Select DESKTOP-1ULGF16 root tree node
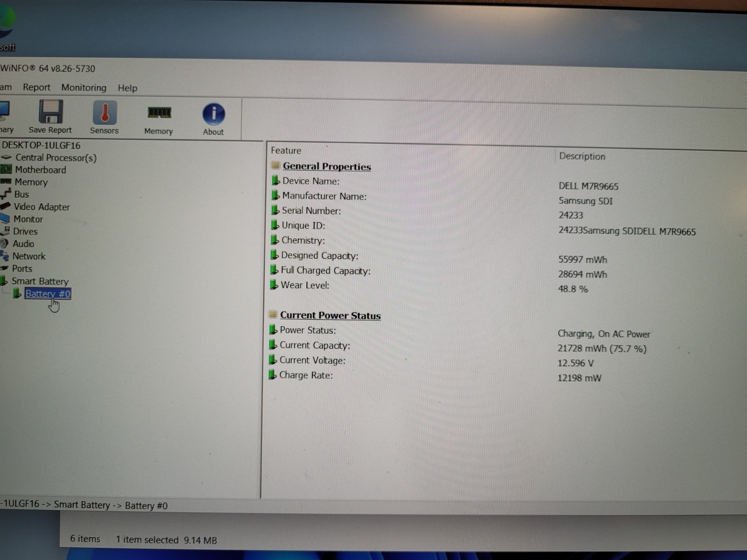Screen dimensions: 747x560 (41, 146)
